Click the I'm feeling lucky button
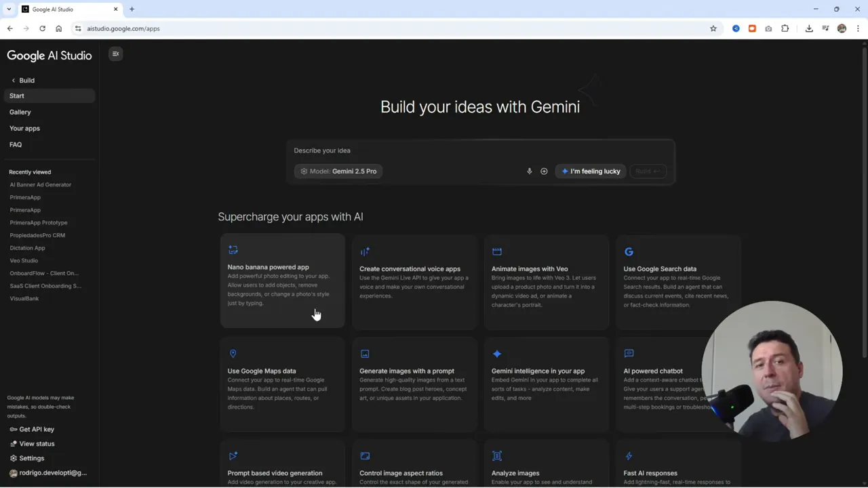 [591, 171]
